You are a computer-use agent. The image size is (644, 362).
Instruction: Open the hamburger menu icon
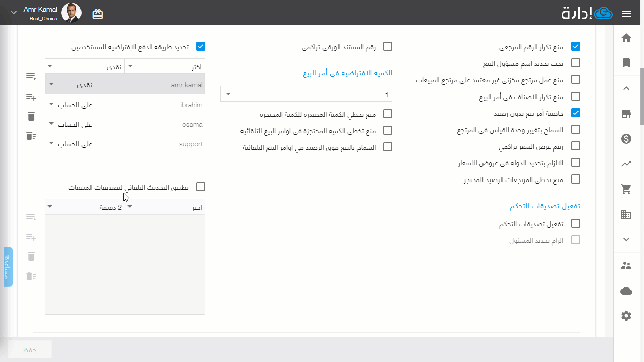click(x=626, y=14)
